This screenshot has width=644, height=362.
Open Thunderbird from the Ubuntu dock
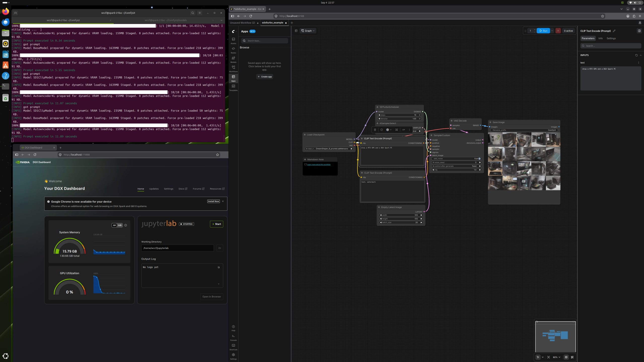(x=6, y=22)
